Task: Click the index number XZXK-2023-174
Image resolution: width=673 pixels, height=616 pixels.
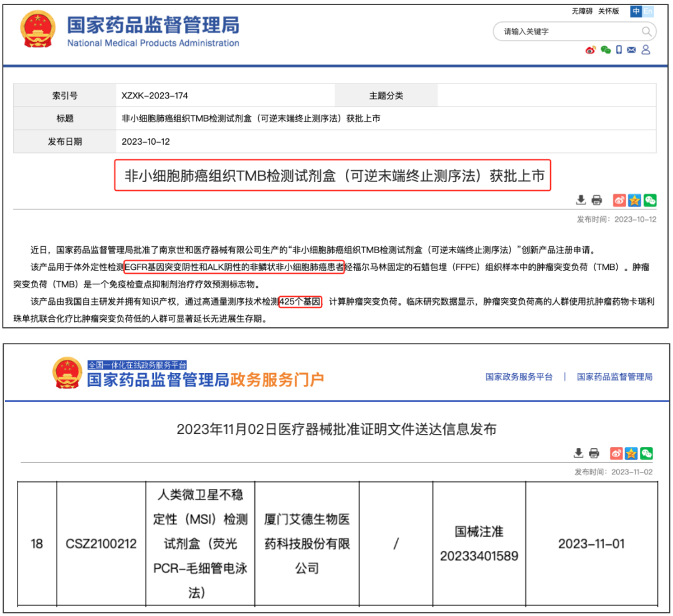Action: pyautogui.click(x=155, y=95)
